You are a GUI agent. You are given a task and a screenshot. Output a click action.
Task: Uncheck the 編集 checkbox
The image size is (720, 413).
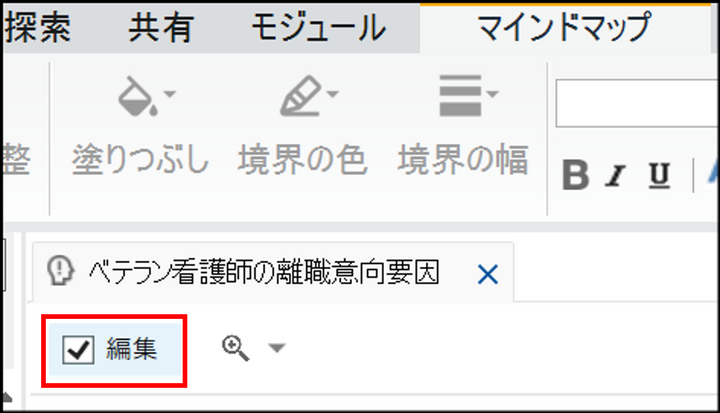point(79,350)
